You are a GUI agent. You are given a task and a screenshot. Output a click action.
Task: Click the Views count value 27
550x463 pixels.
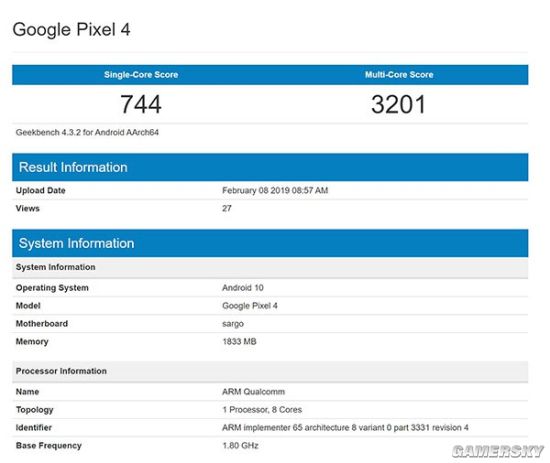coord(227,208)
